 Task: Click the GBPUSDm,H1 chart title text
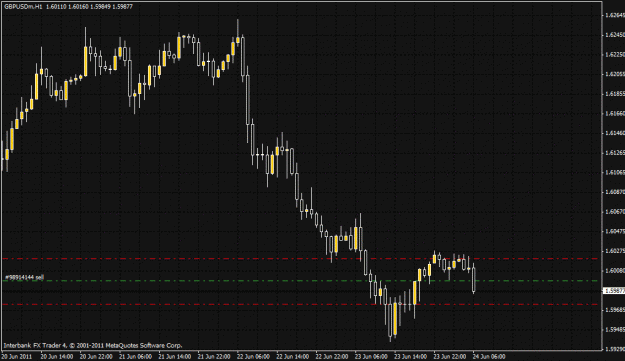(23, 7)
